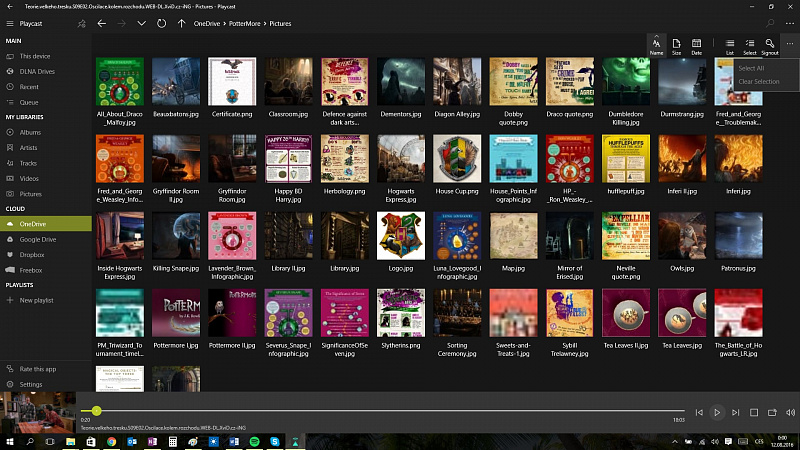The image size is (800, 450).
Task: Go forward with the right arrow
Action: pyautogui.click(x=121, y=23)
